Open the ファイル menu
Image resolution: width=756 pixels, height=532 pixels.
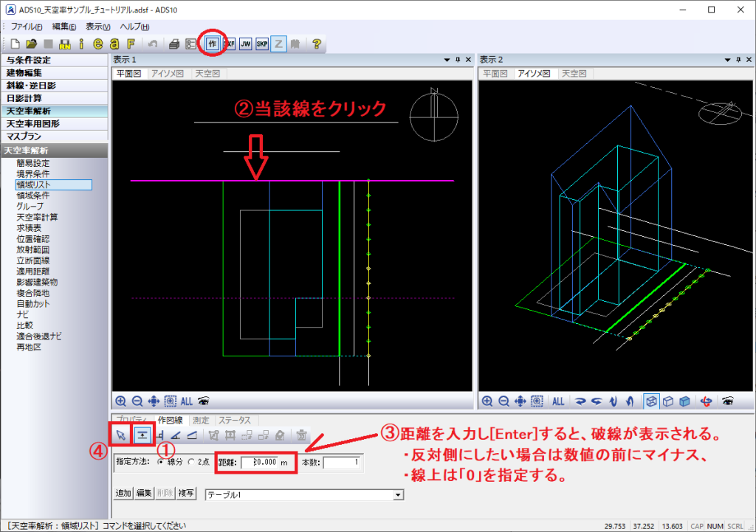click(x=27, y=27)
